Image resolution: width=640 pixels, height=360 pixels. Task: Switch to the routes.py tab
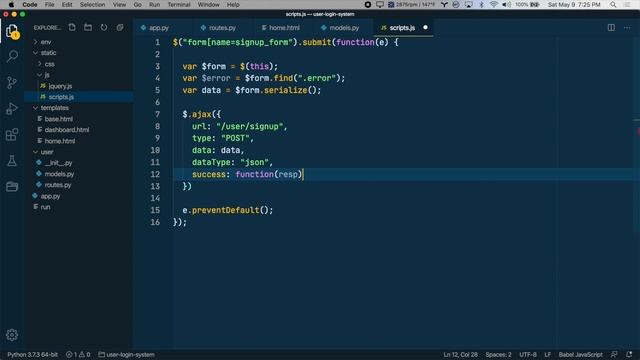click(222, 28)
